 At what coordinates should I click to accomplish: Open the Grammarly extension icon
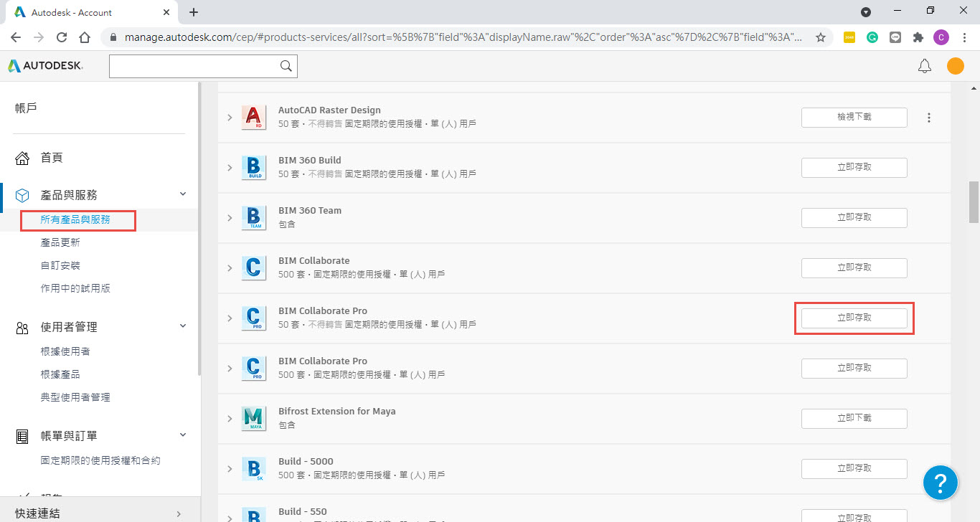tap(872, 37)
